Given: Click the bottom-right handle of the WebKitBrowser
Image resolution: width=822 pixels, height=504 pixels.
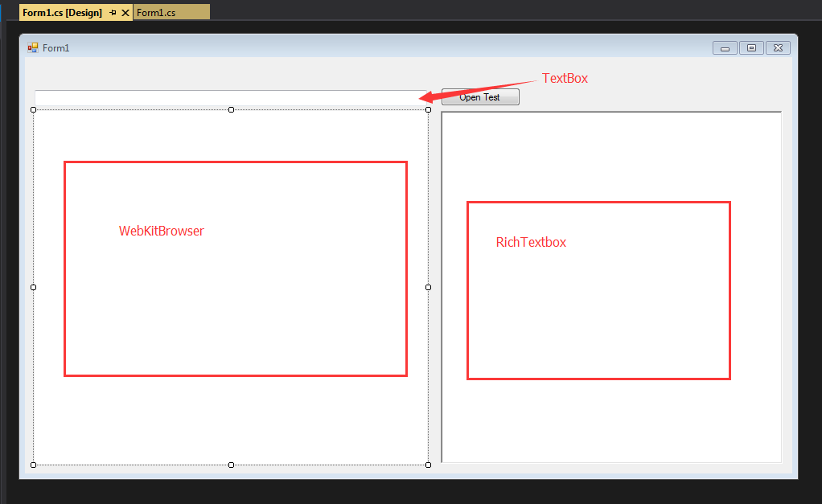Looking at the screenshot, I should point(429,465).
